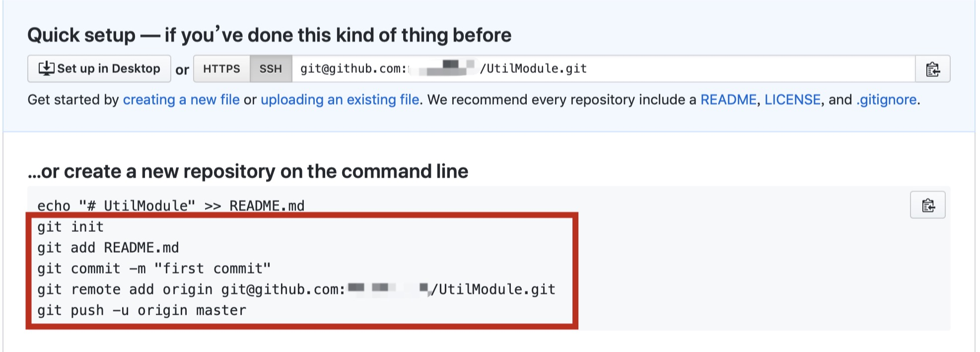980x352 pixels.
Task: Click the create a new repository heading
Action: tap(248, 171)
